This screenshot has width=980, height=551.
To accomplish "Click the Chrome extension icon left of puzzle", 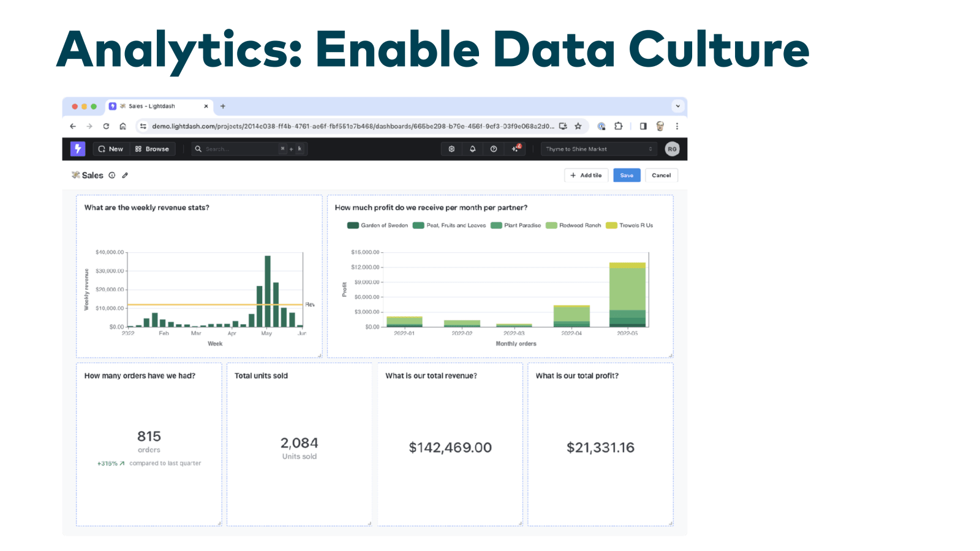I will click(x=601, y=126).
